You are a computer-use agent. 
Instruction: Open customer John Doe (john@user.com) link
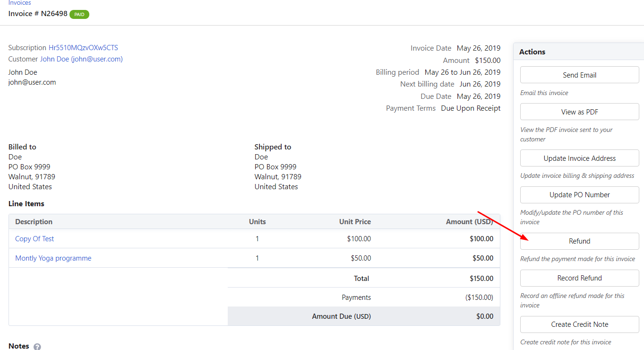tap(81, 59)
